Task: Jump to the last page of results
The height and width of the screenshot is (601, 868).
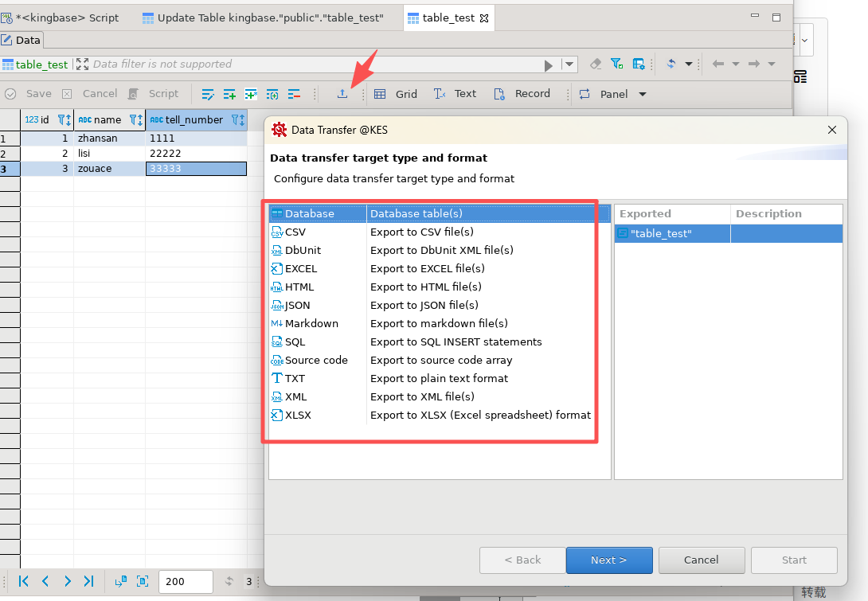Action: [x=88, y=581]
